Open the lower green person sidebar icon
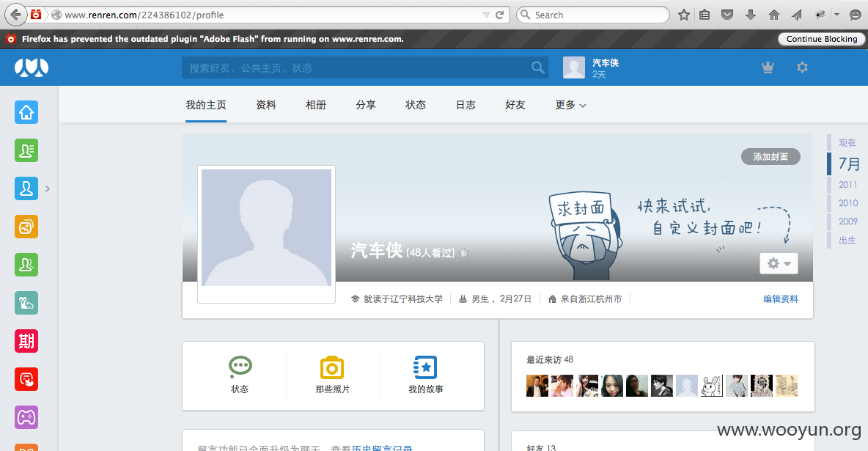This screenshot has width=868, height=451. (26, 265)
